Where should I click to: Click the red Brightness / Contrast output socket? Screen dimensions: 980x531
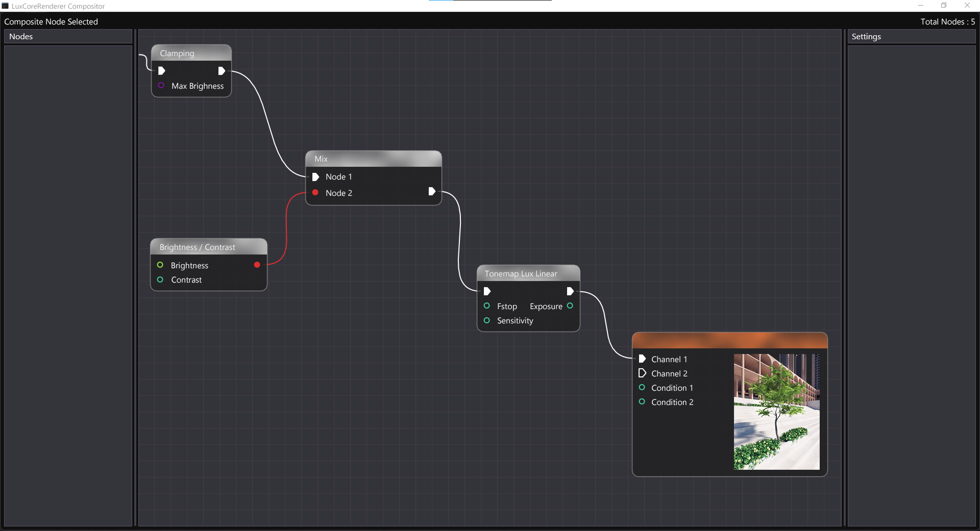click(257, 265)
